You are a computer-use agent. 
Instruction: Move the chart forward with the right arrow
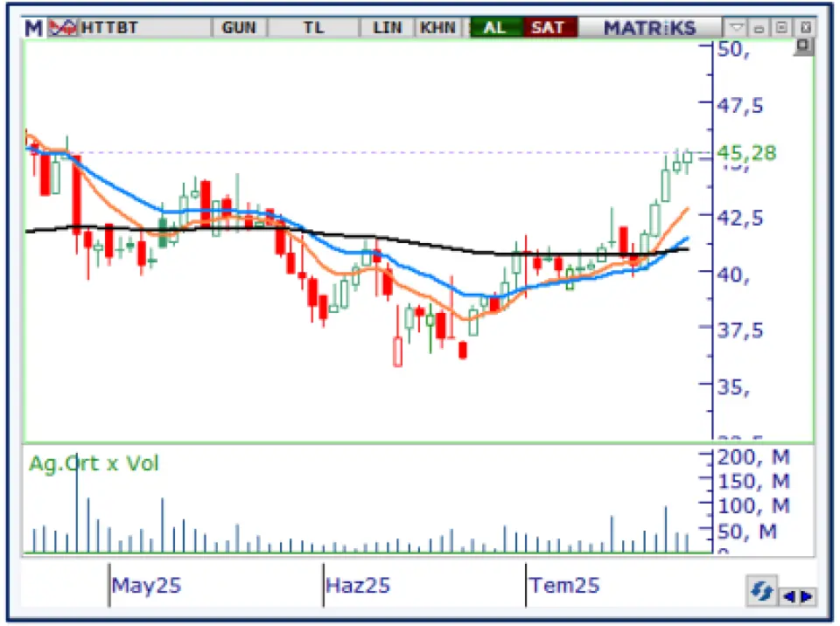point(807,596)
